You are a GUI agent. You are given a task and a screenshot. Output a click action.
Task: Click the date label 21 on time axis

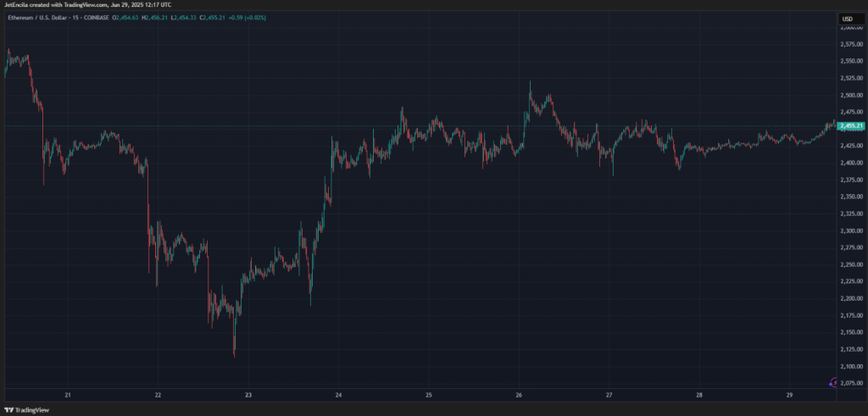tap(69, 395)
